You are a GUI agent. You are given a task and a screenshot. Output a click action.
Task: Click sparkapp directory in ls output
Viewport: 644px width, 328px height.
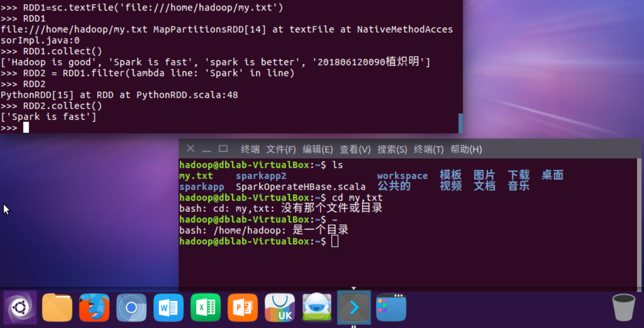201,187
